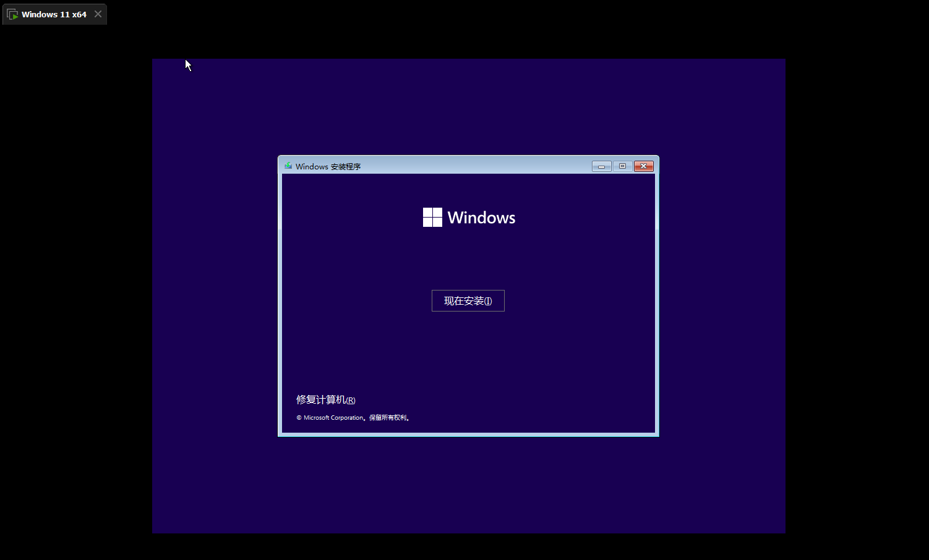Switch to the Windows 11 x64 VM tab

pos(54,14)
